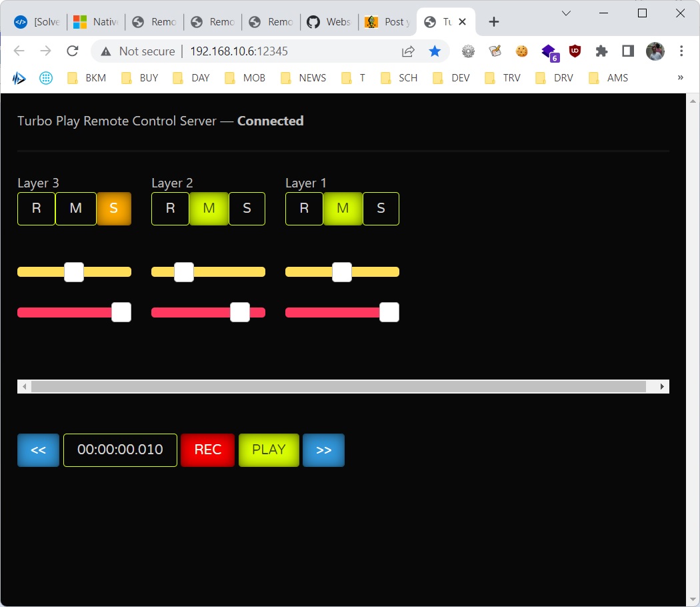Open the cookie extension icon
The width and height of the screenshot is (700, 607).
(x=521, y=51)
